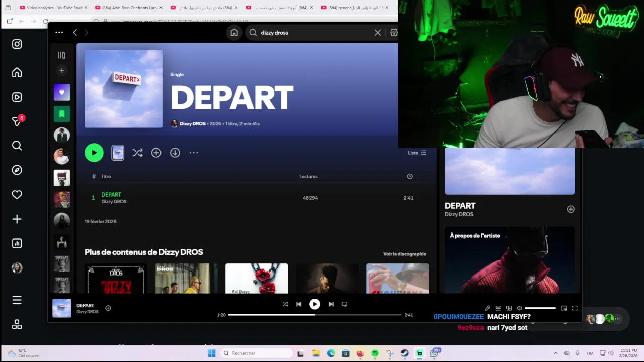This screenshot has height=362, width=644.
Task: Close the 'Video analytics' browser tab
Action: point(86,8)
